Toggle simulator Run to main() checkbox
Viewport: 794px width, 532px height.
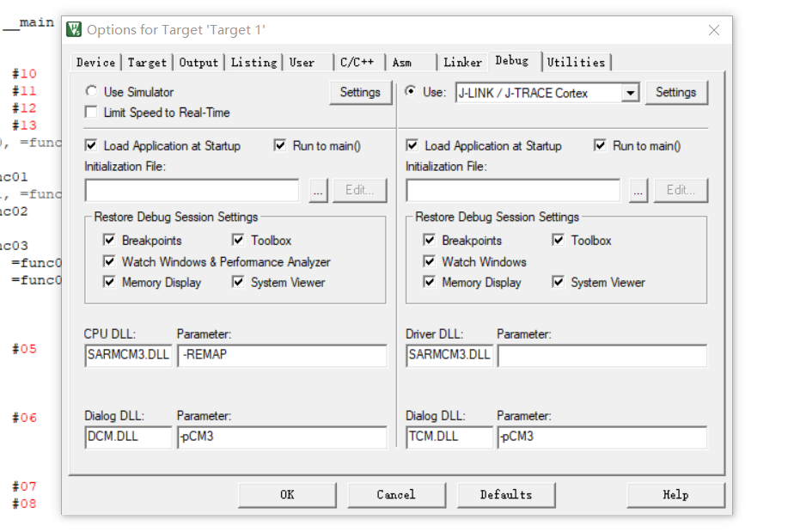pyautogui.click(x=280, y=145)
